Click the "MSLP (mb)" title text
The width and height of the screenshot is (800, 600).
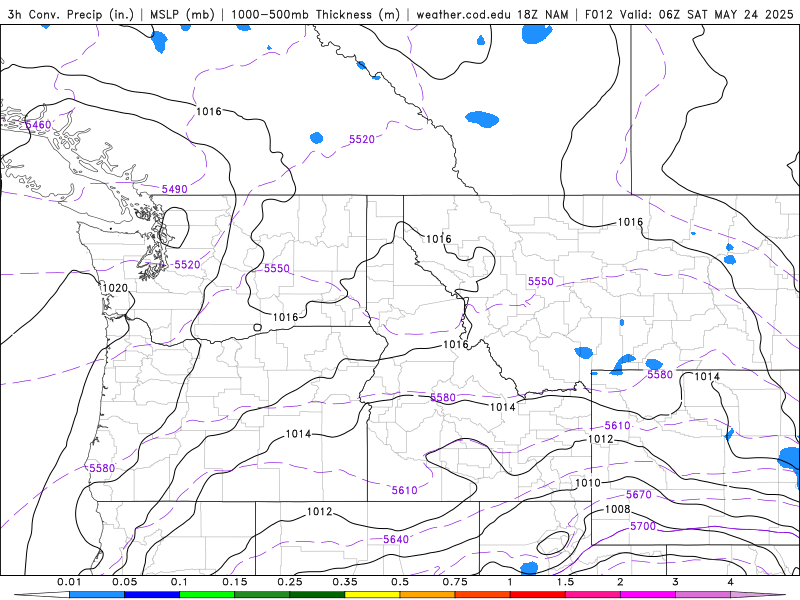click(182, 14)
